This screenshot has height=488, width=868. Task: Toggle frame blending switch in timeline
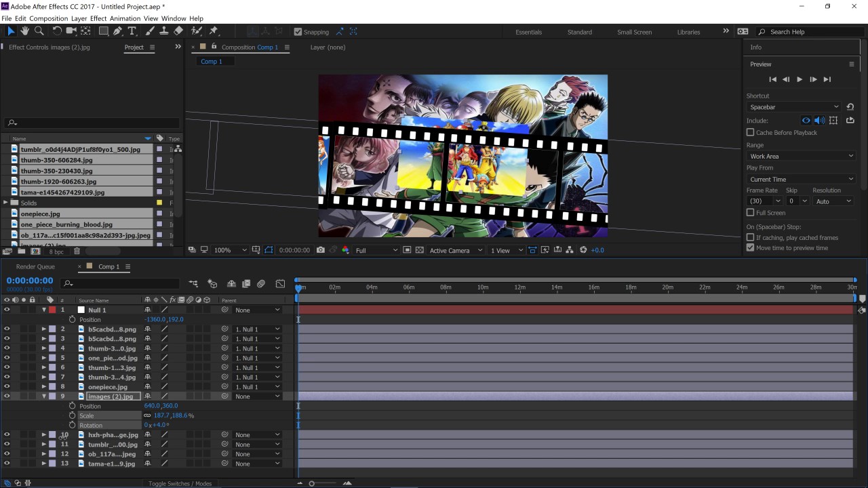[x=246, y=284]
